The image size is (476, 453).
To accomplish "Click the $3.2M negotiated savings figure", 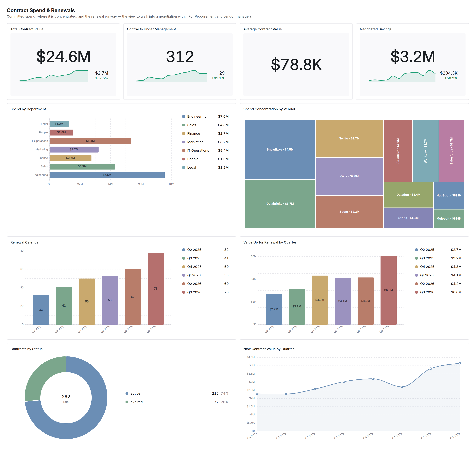I will tap(413, 57).
